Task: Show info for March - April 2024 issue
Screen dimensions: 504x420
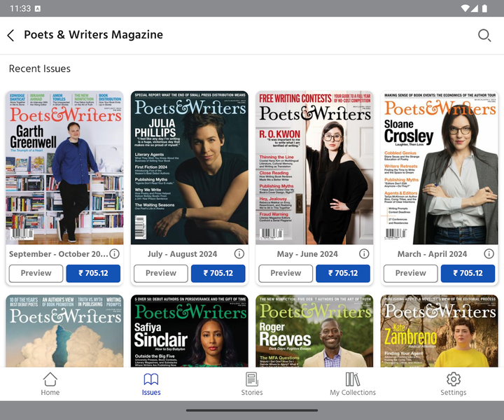Action: point(489,254)
